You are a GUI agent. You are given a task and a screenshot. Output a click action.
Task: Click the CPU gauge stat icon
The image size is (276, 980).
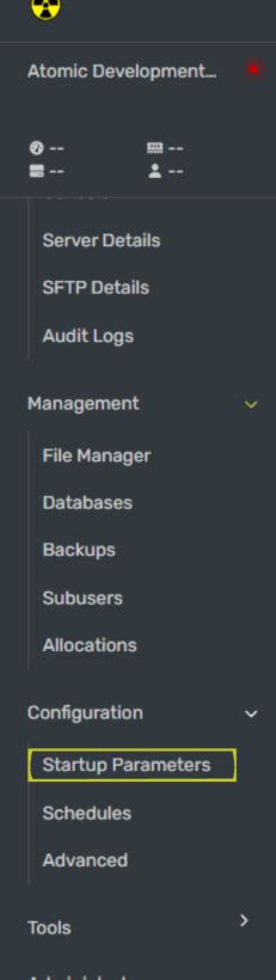point(36,148)
